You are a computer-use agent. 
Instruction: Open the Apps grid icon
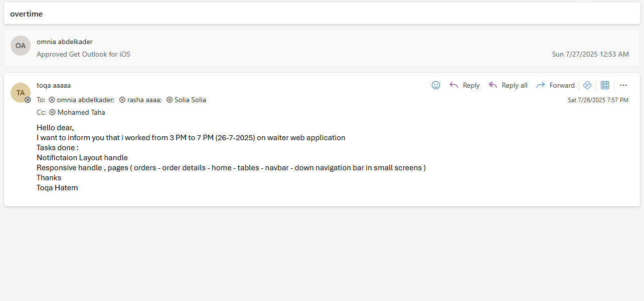pos(605,85)
